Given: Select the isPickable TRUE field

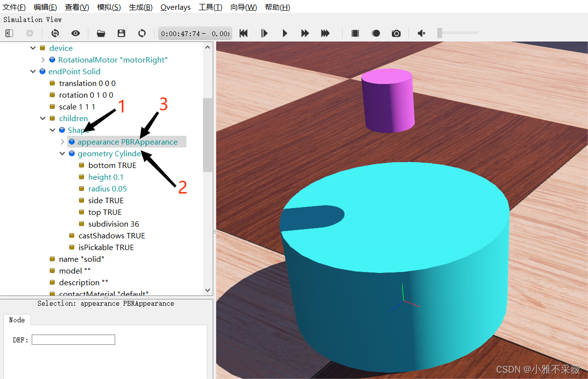Looking at the screenshot, I should (106, 247).
